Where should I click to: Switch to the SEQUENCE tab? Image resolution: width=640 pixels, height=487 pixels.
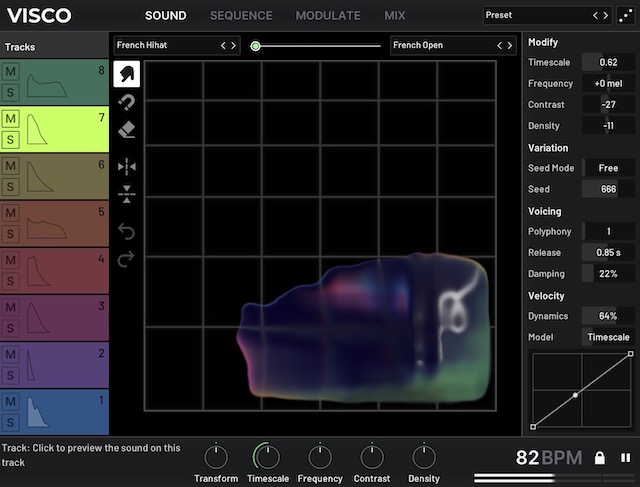[x=241, y=16]
